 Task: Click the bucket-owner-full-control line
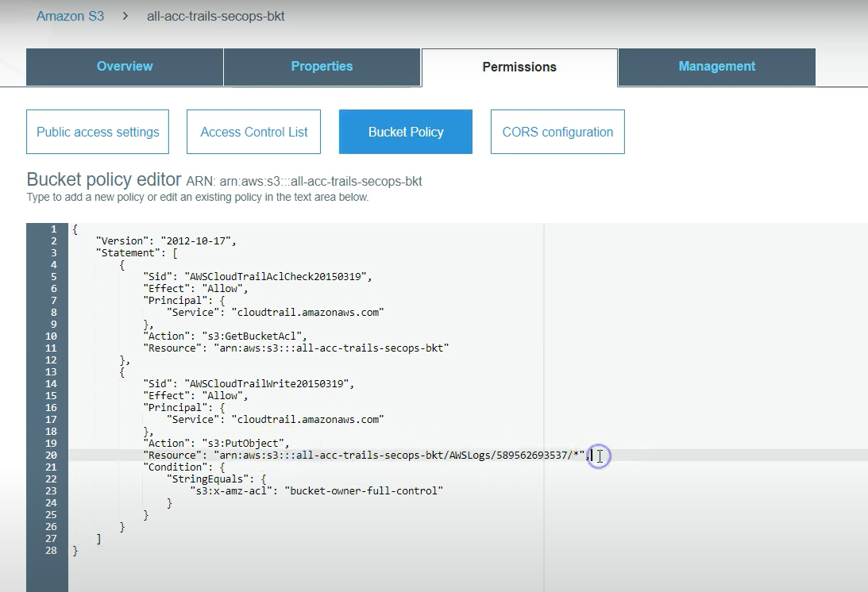pyautogui.click(x=316, y=490)
